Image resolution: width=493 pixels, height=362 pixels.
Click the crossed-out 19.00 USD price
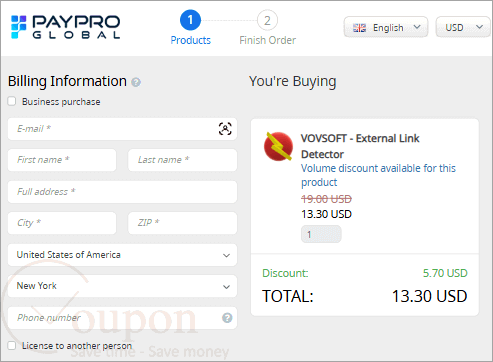click(x=326, y=199)
